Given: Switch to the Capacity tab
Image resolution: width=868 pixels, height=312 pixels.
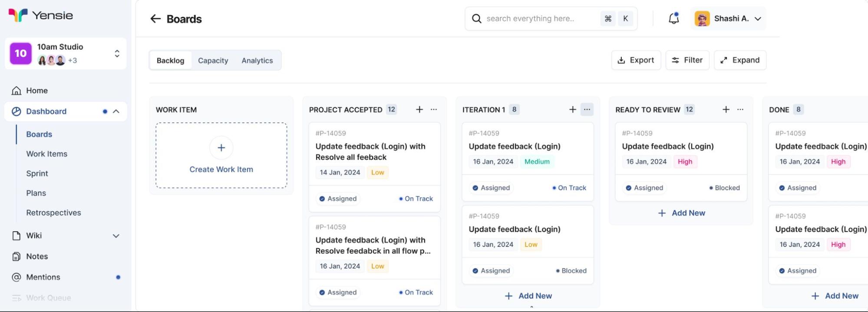Looking at the screenshot, I should point(213,61).
